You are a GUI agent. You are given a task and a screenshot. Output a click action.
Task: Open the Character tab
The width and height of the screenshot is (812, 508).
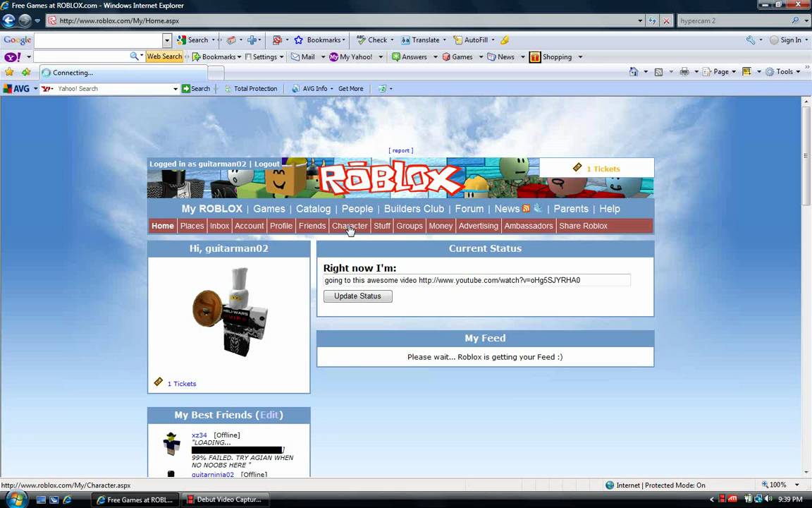click(350, 226)
